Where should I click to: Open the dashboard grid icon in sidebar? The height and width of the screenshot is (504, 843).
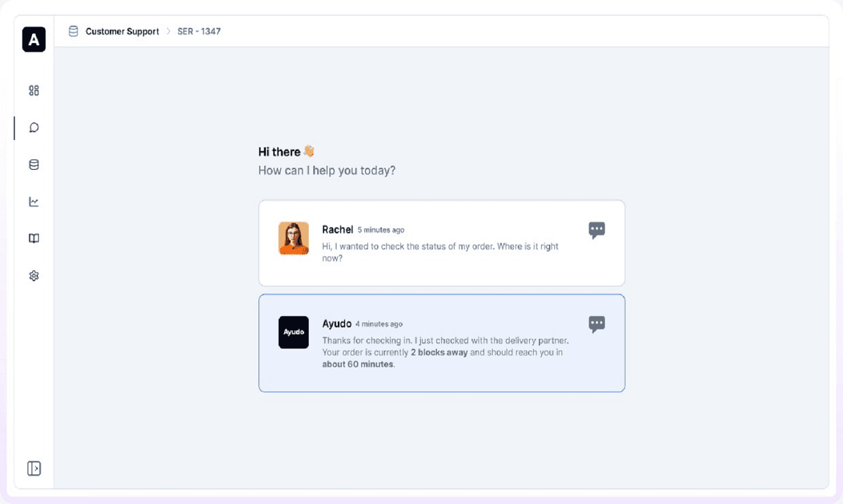pos(33,90)
